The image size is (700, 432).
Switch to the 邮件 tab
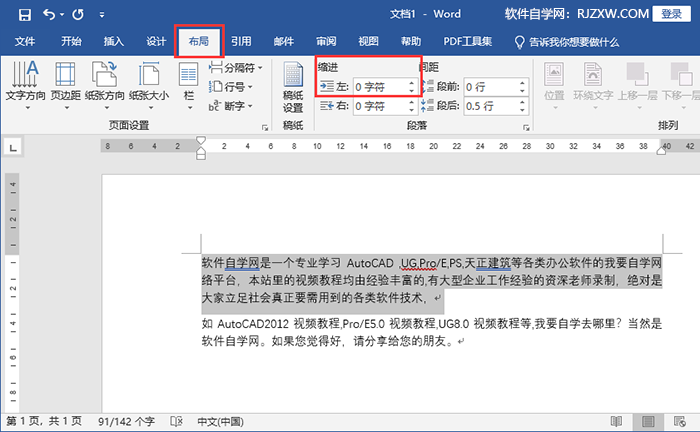click(283, 42)
